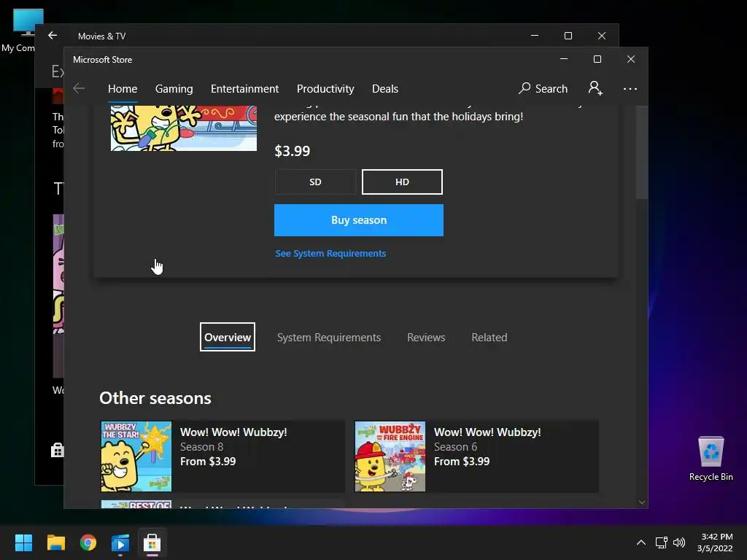This screenshot has width=747, height=560.
Task: Show hidden system tray icons
Action: (641, 542)
